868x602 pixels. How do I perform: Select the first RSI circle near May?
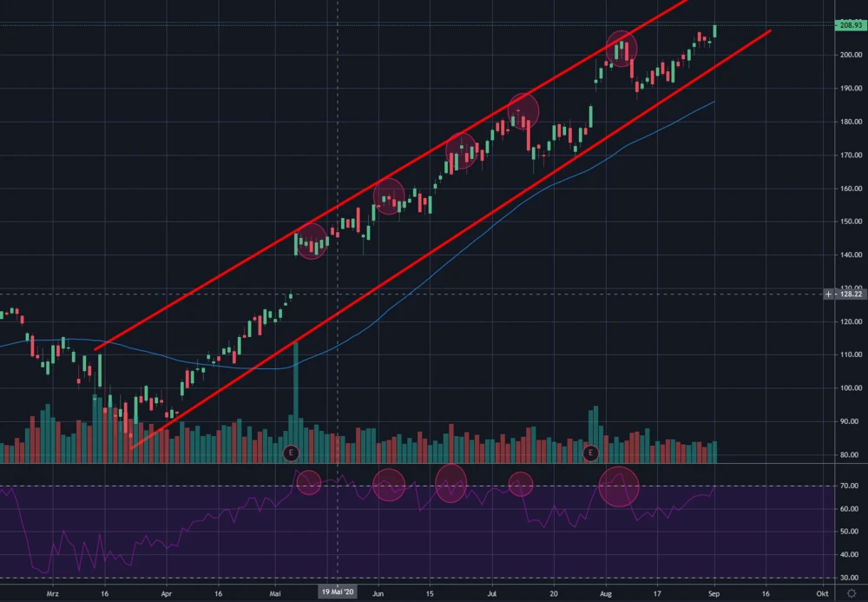coord(309,482)
